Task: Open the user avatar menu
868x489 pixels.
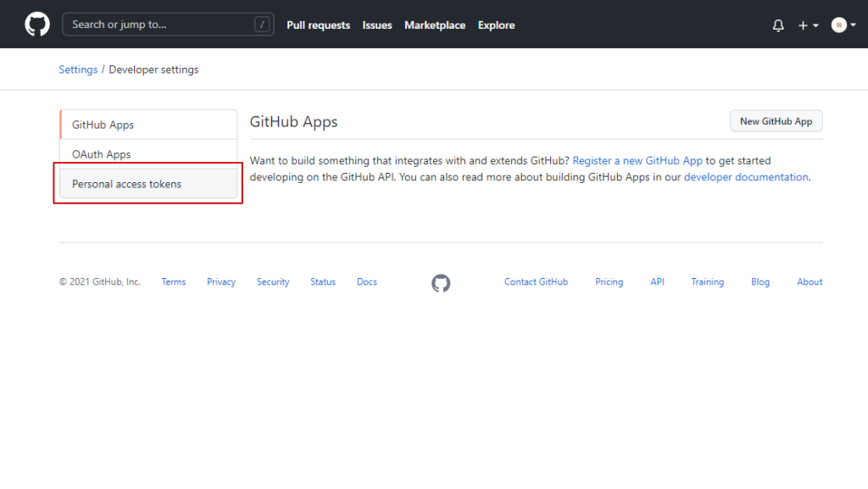Action: pyautogui.click(x=843, y=25)
